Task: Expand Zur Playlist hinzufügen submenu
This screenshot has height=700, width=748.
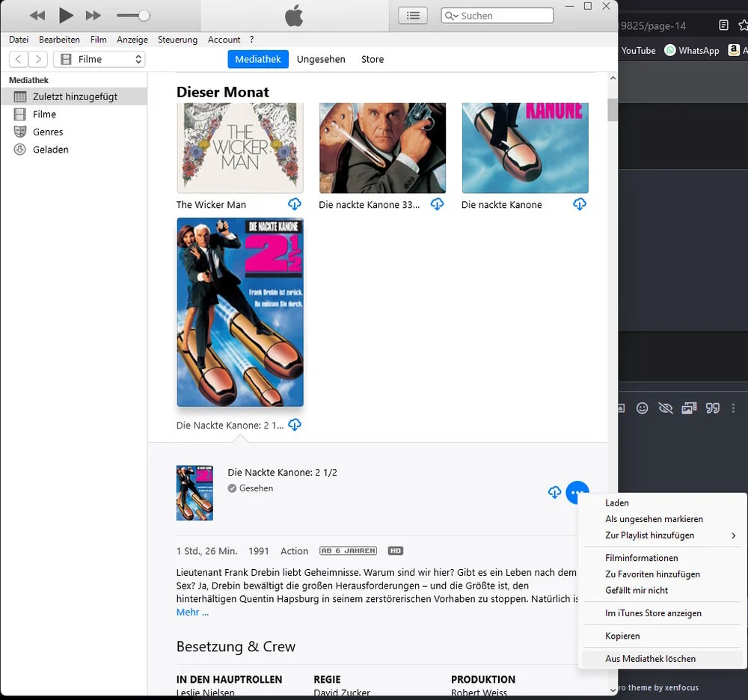Action: click(x=662, y=535)
